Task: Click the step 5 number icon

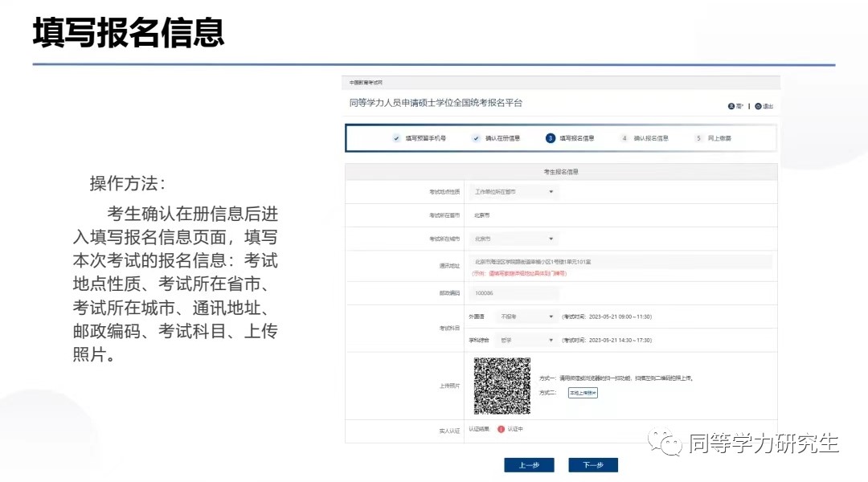Action: tap(699, 138)
